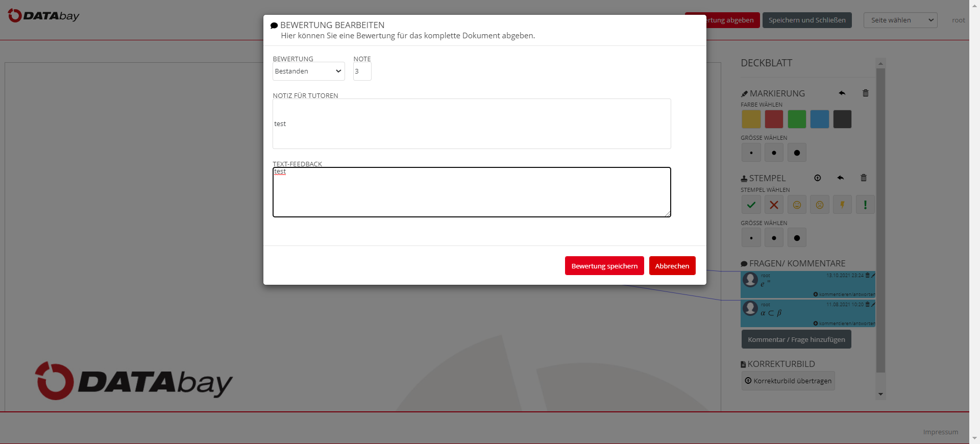Open the Seite wählen dropdown
Viewport: 980px width, 444px height.
(x=900, y=20)
